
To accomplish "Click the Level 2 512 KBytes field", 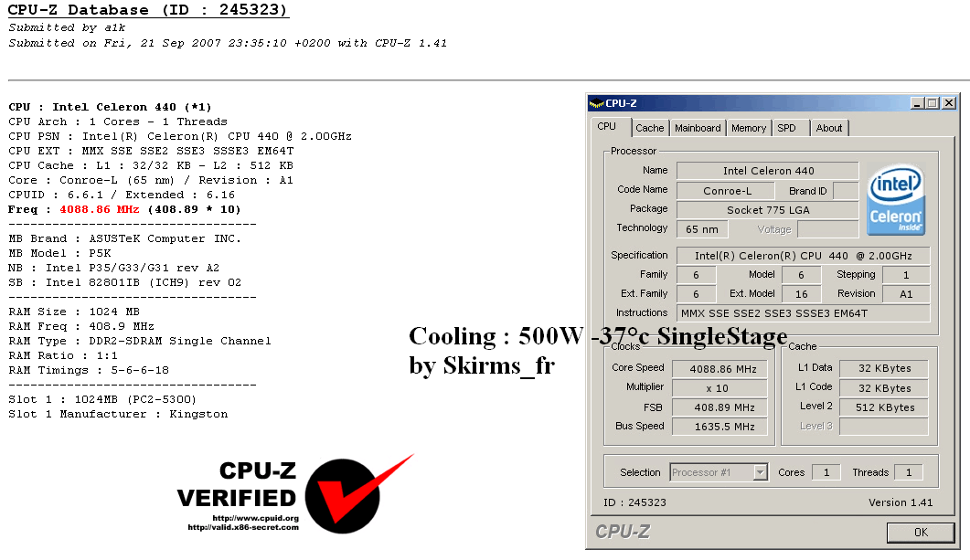I will (x=884, y=407).
